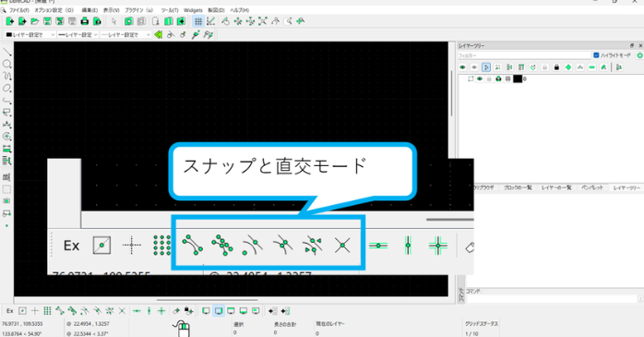This screenshot has width=644, height=337.
Task: Open the Curve tools in the left toolbar
Action: coord(7,76)
